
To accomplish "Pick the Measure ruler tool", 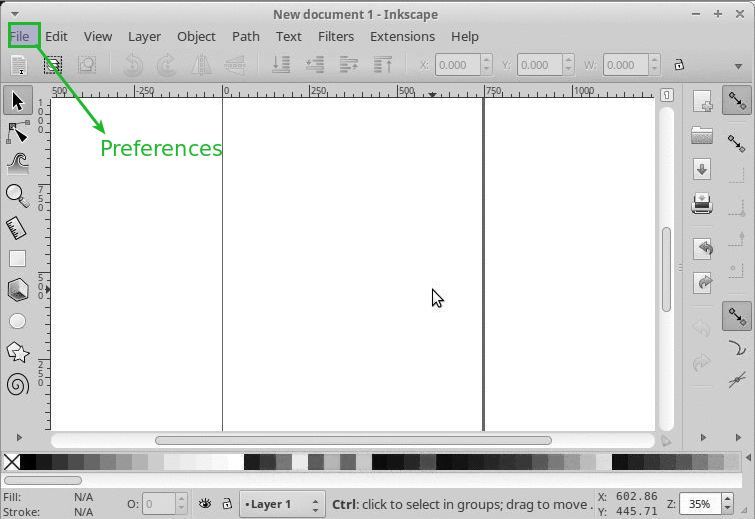I will tap(17, 228).
